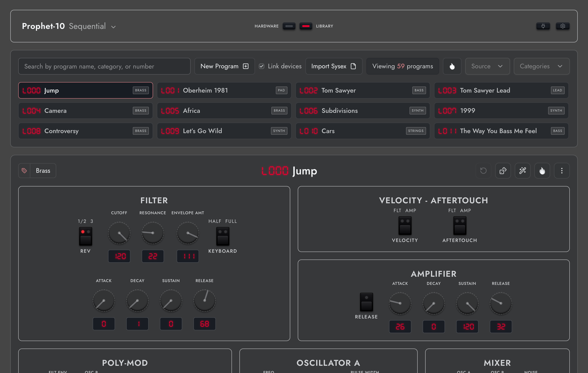Select the L008 Controversy program
The height and width of the screenshot is (373, 588).
point(85,131)
